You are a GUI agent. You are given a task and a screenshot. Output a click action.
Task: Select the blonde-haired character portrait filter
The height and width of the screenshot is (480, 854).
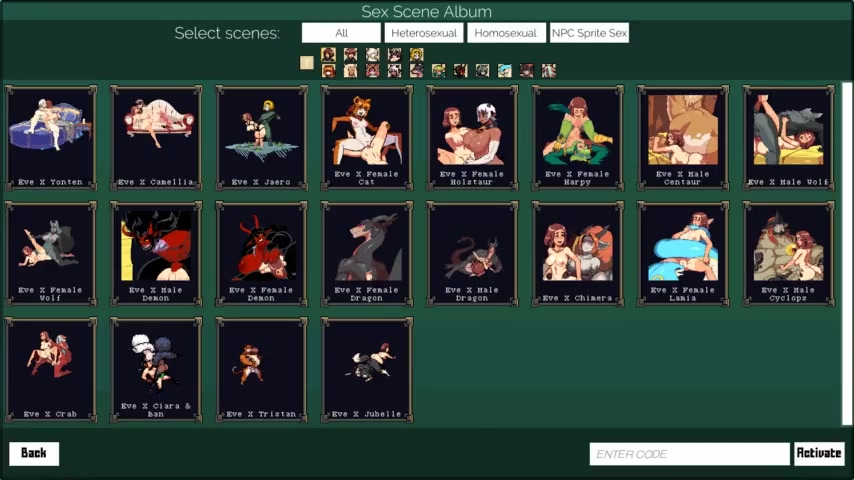pyautogui.click(x=416, y=55)
